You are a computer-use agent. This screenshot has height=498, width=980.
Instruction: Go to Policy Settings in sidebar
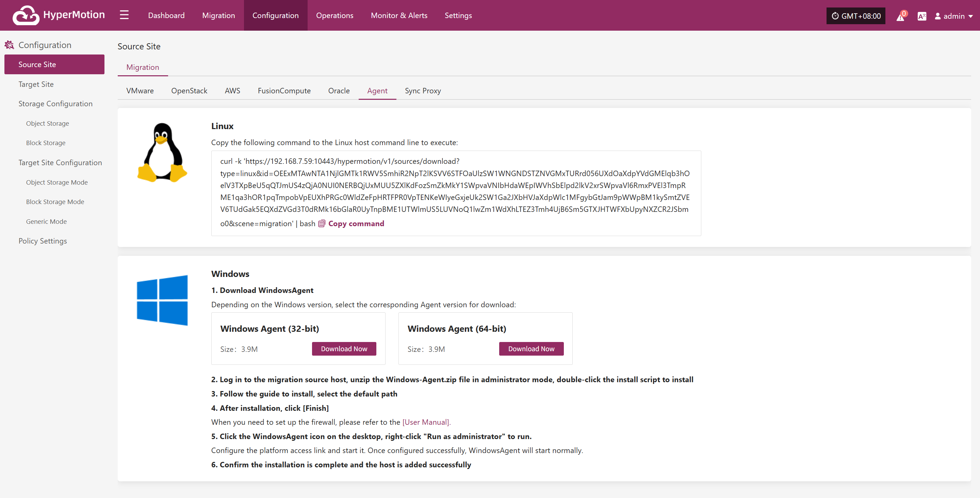(x=43, y=241)
